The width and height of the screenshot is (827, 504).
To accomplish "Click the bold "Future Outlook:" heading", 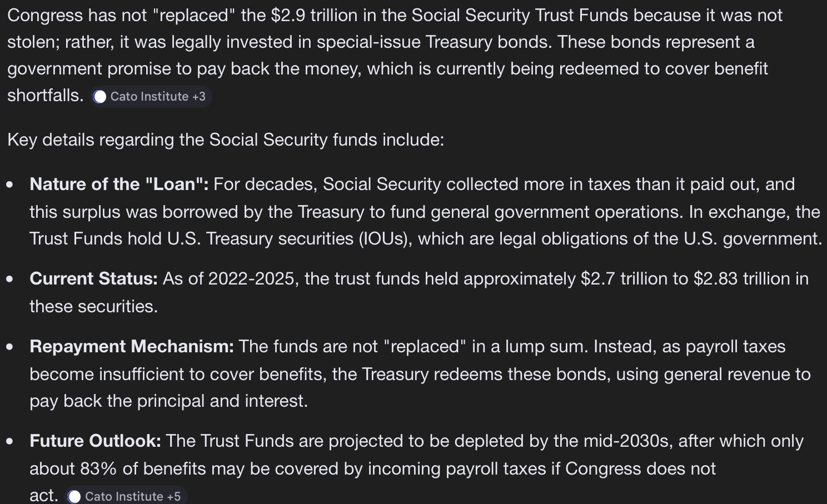I will [x=95, y=441].
